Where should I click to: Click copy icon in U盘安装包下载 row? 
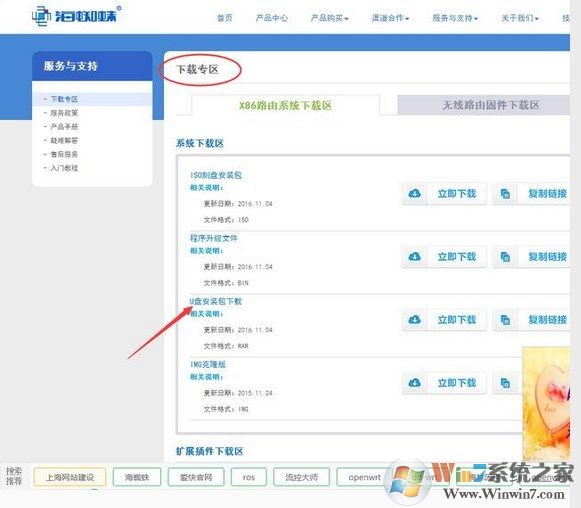[505, 319]
